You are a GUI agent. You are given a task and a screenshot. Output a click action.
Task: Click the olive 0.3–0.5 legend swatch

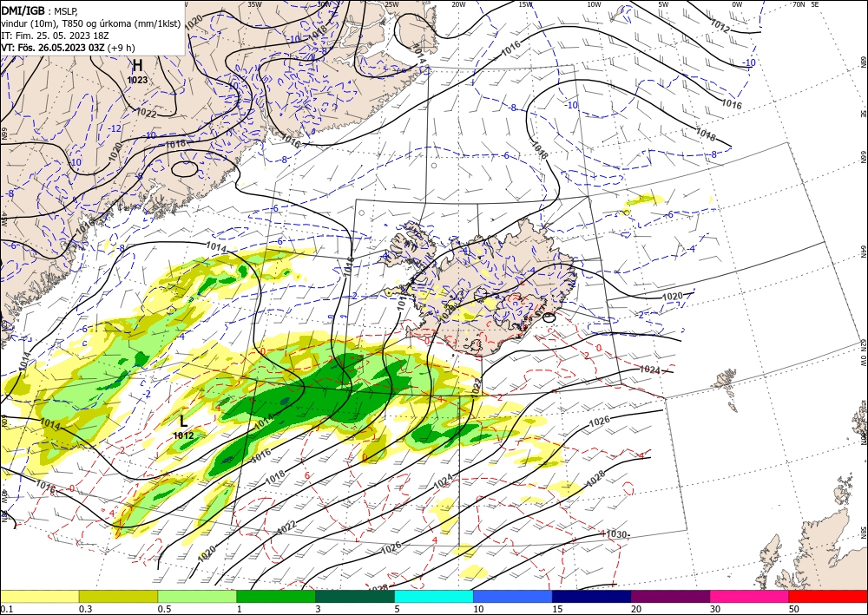click(118, 596)
